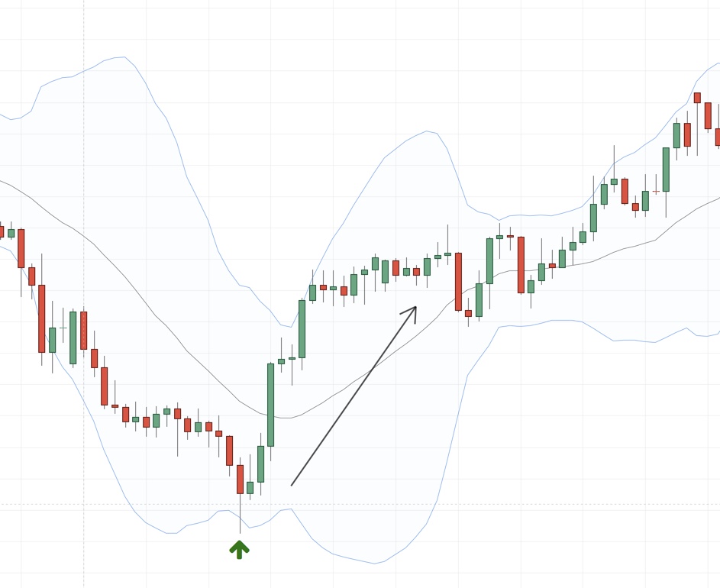Click the upper Bollinger band's highest left peak

[x=122, y=57]
